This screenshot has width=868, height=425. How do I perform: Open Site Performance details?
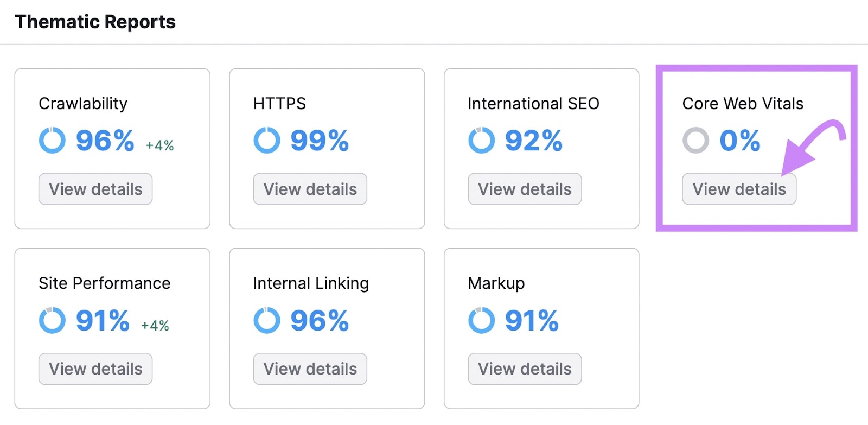(x=95, y=369)
